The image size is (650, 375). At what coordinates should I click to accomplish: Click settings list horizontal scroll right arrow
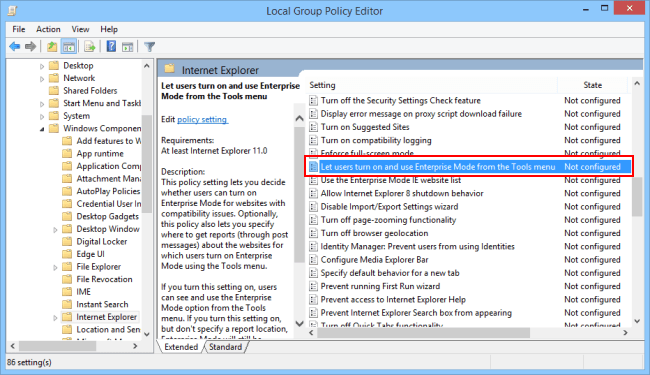click(626, 333)
